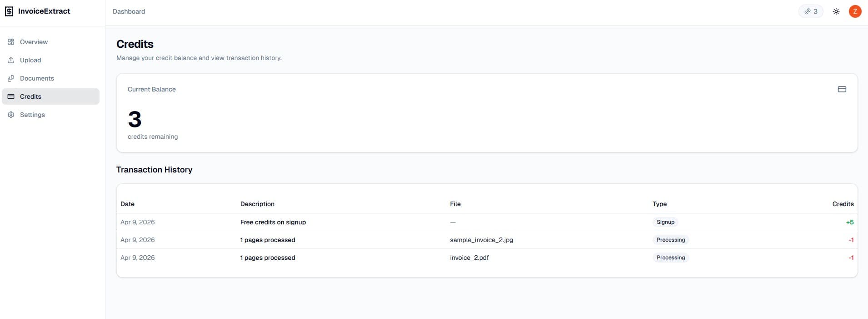Click the date in invoice_2.pdf row
The height and width of the screenshot is (319, 868).
pyautogui.click(x=137, y=258)
